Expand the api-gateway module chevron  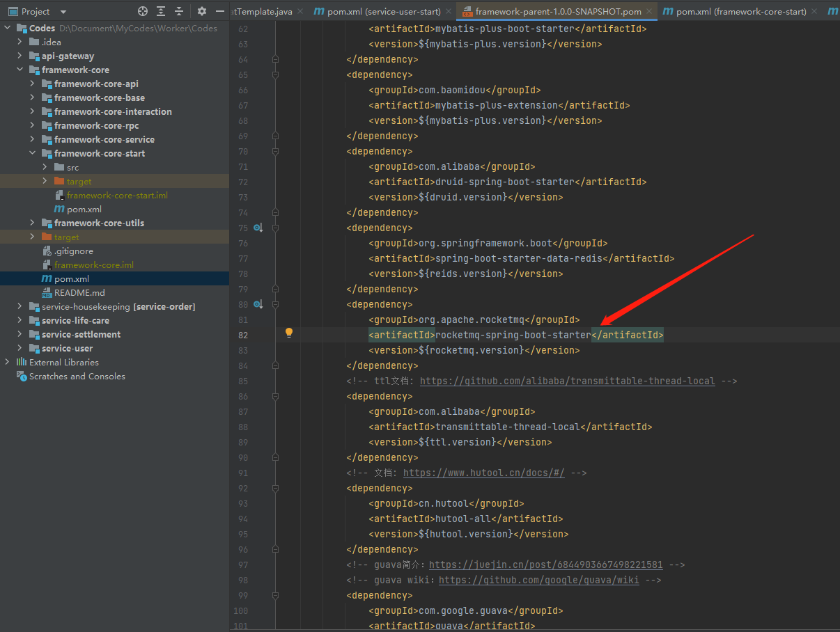tap(20, 56)
